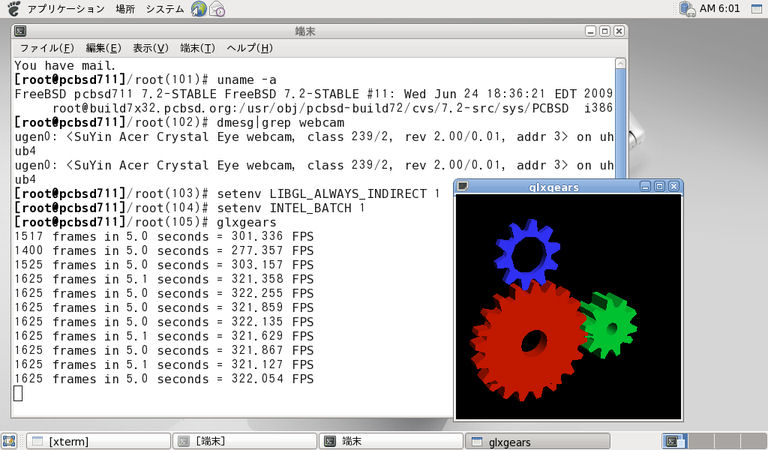Viewport: 768px width, 450px height.
Task: Click the 'uname -a' command text
Action: click(246, 80)
